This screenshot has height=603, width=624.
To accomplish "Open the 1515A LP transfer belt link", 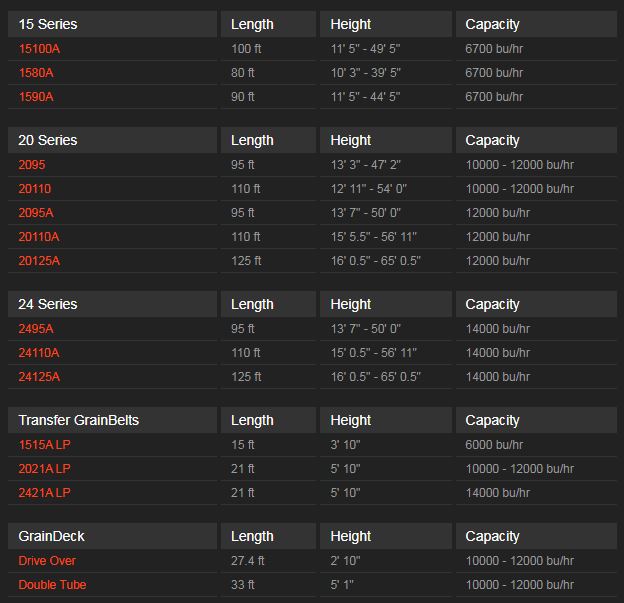I will pyautogui.click(x=44, y=445).
